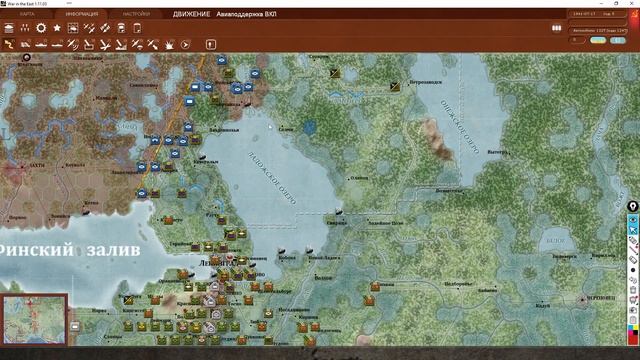Click the minimap thumbnail
The width and height of the screenshot is (640, 360).
coord(34,320)
